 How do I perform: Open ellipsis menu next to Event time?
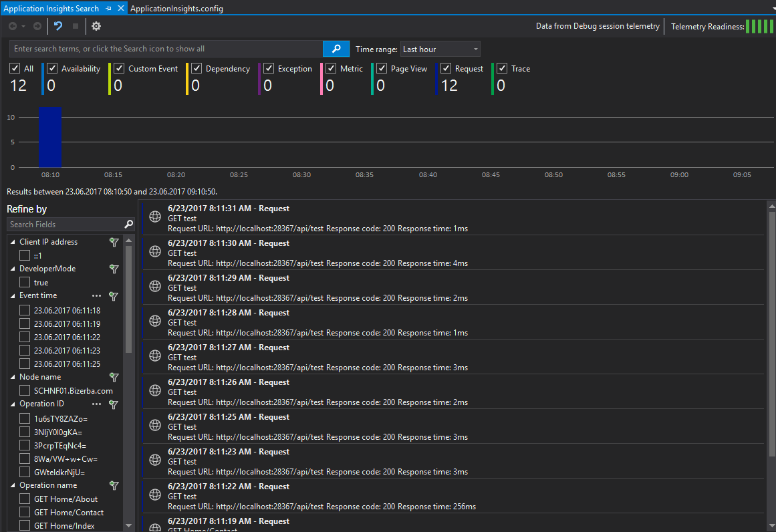coord(96,296)
